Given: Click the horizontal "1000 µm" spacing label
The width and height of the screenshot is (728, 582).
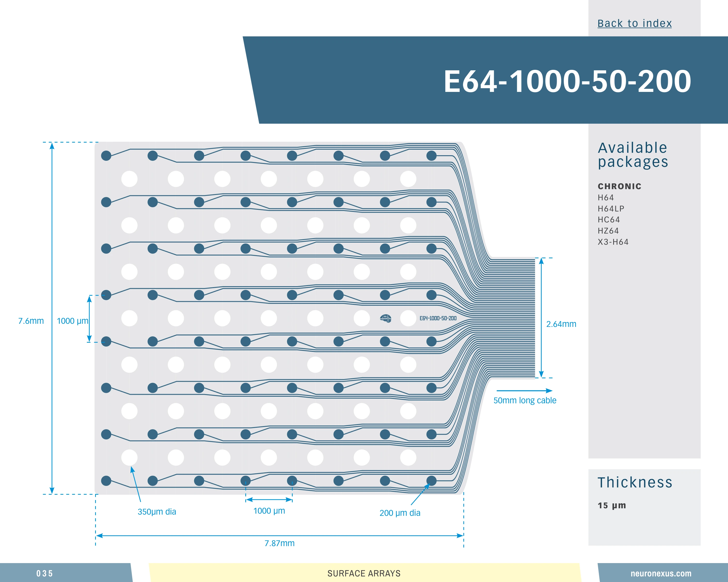Looking at the screenshot, I should click(269, 511).
